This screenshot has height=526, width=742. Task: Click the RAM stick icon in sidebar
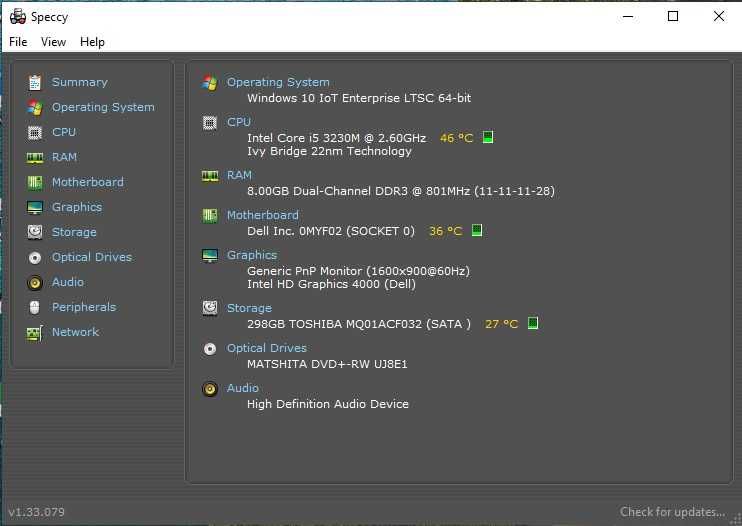[x=35, y=158]
